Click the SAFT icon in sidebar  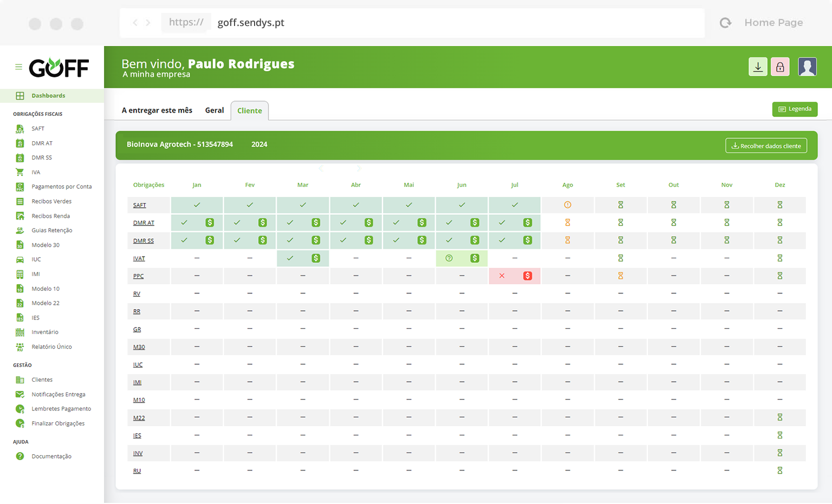pyautogui.click(x=20, y=129)
